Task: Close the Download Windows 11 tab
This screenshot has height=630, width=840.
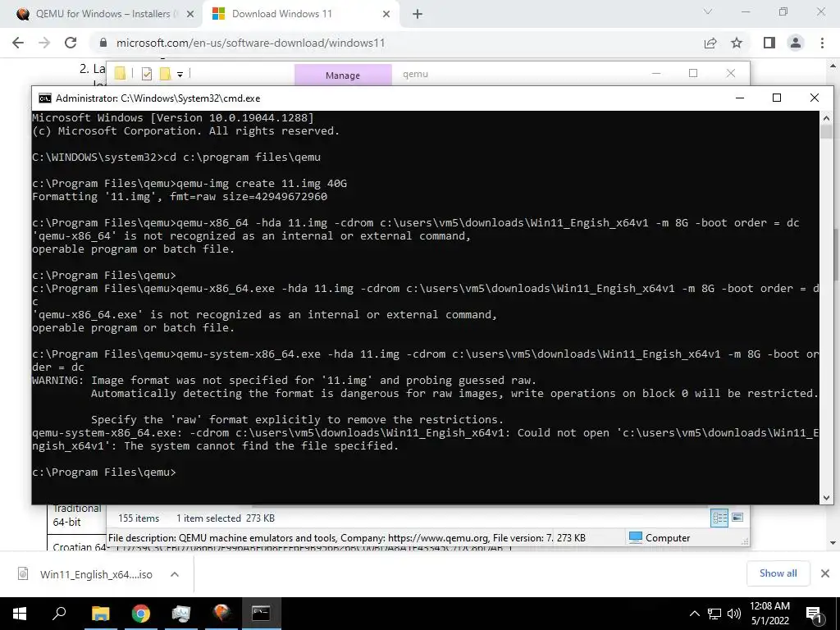Action: coord(386,15)
